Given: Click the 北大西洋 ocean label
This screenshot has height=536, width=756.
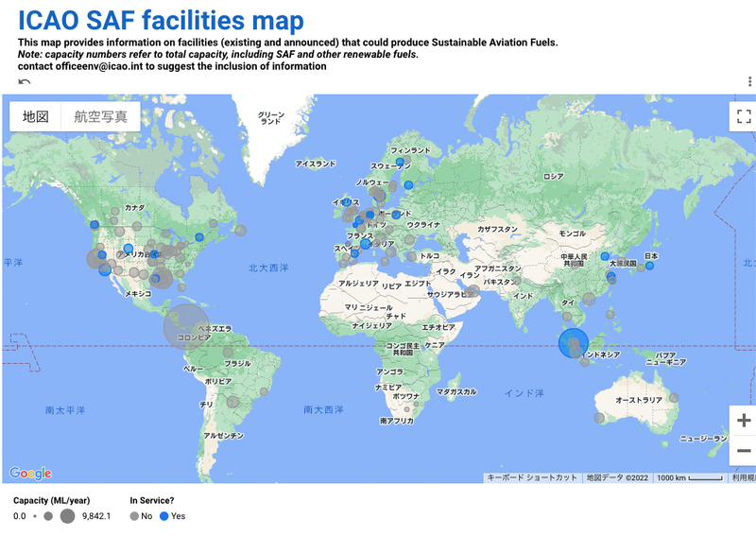Looking at the screenshot, I should coord(268,268).
